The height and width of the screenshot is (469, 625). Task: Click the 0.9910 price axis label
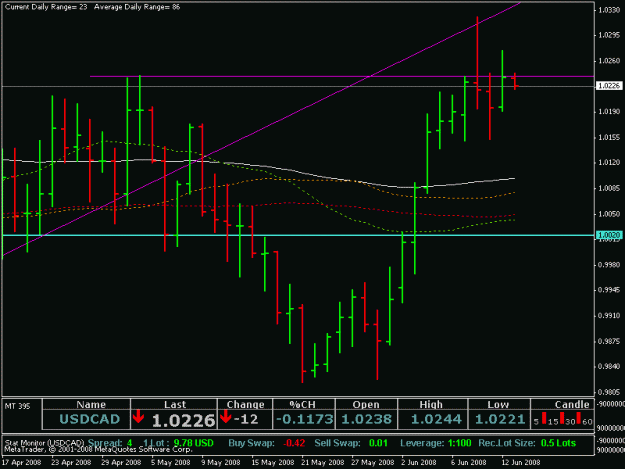tap(610, 316)
